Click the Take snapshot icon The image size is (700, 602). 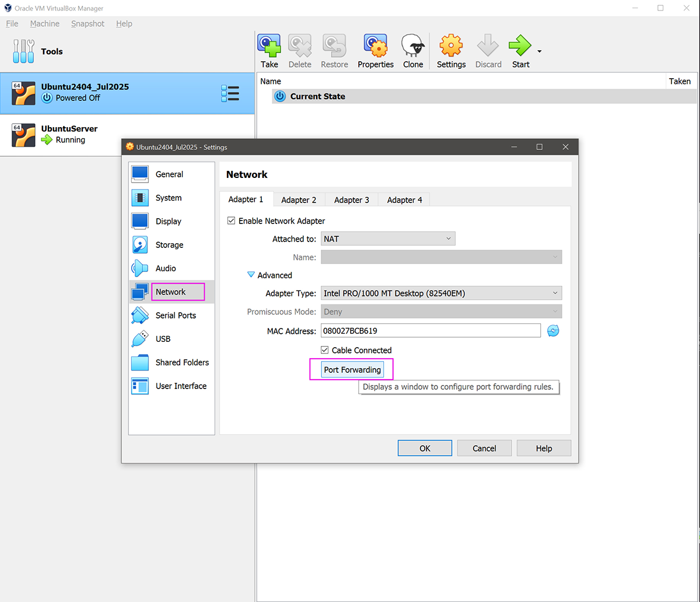pyautogui.click(x=269, y=45)
